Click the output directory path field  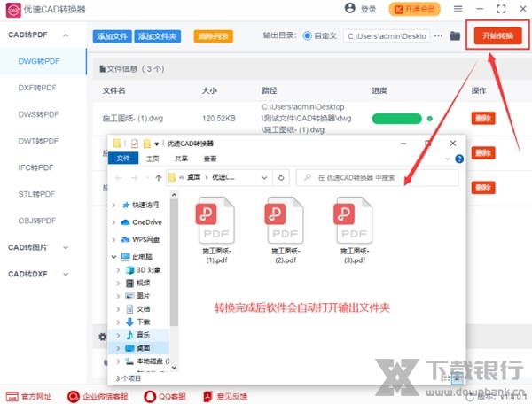pos(387,36)
